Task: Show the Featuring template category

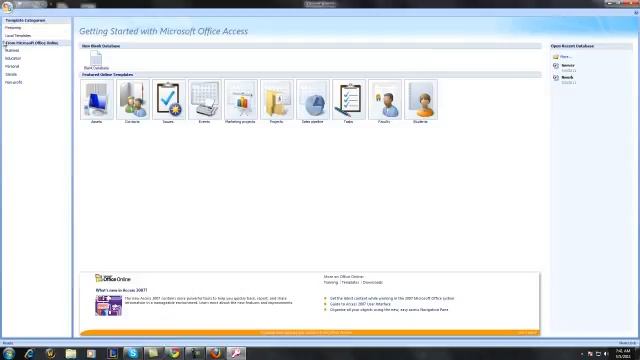Action: [13, 28]
